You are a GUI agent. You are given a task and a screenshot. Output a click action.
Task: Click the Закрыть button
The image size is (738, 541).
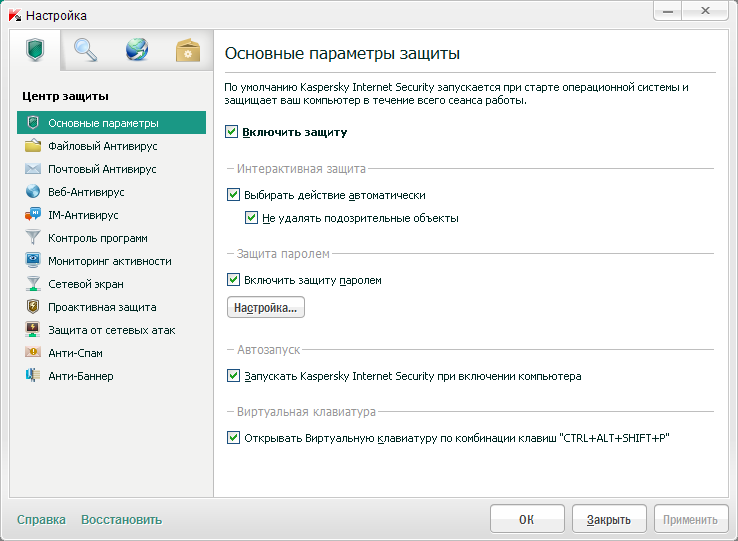(609, 519)
